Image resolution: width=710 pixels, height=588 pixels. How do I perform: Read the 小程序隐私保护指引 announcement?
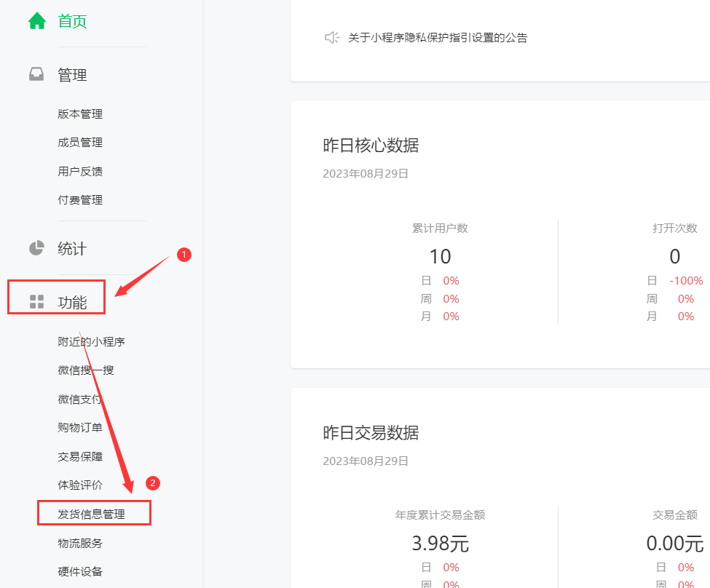[x=438, y=38]
